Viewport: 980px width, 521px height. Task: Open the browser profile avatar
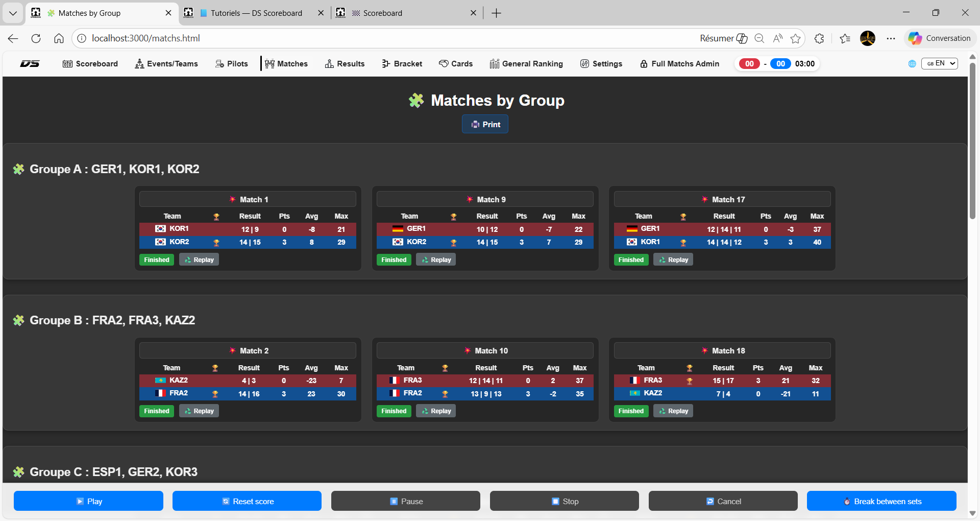click(x=867, y=38)
